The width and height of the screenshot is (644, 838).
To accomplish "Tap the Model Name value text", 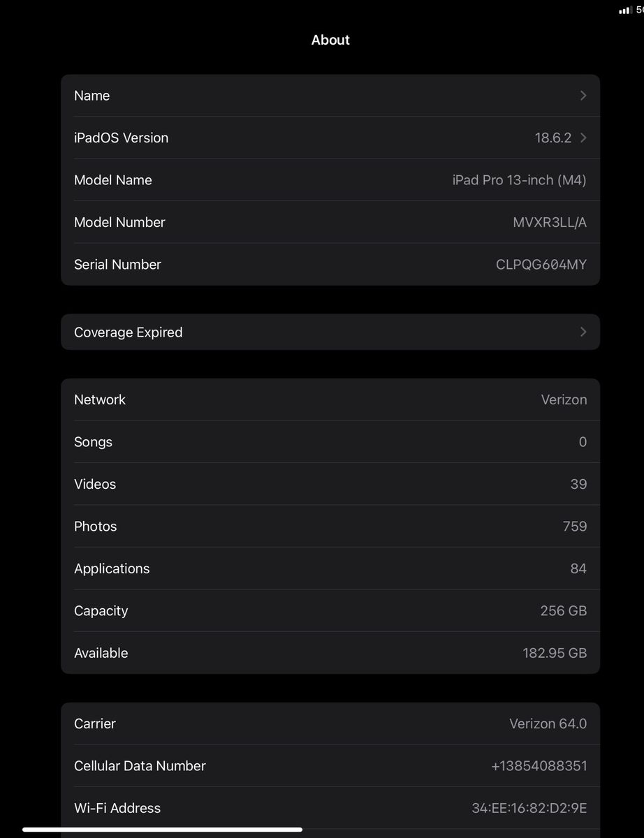I will click(519, 180).
